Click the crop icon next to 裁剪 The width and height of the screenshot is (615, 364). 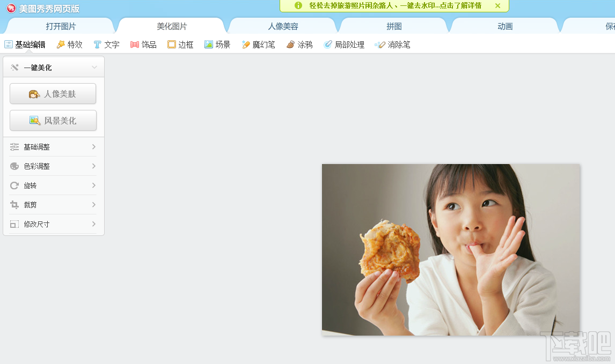tap(14, 205)
